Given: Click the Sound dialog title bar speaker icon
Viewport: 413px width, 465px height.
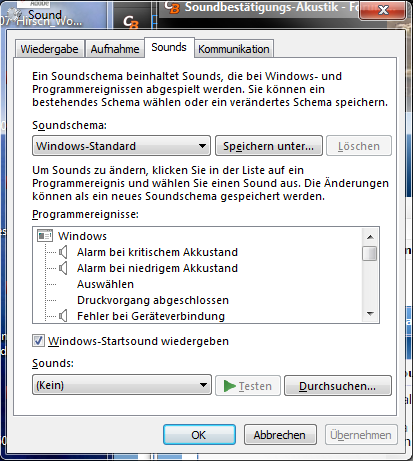Looking at the screenshot, I should click(14, 14).
